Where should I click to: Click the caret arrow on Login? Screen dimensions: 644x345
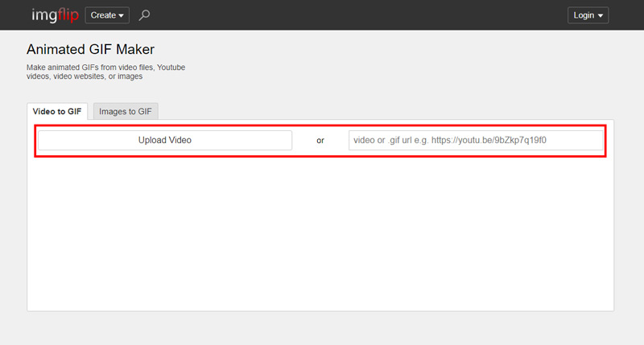click(600, 15)
